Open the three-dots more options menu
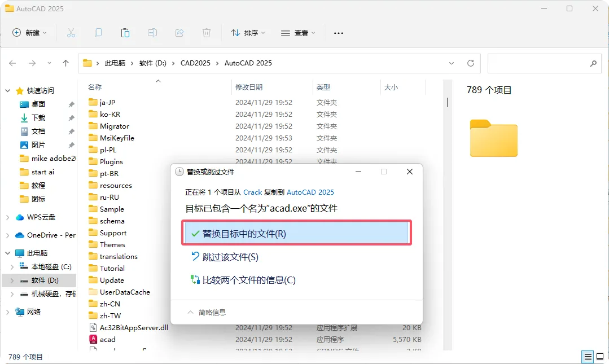 339,33
